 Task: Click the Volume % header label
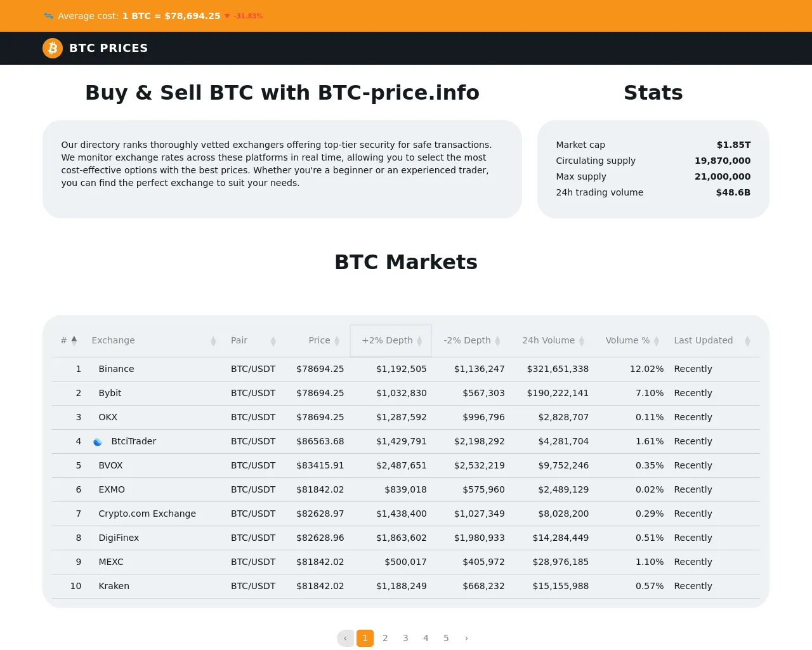click(x=627, y=340)
